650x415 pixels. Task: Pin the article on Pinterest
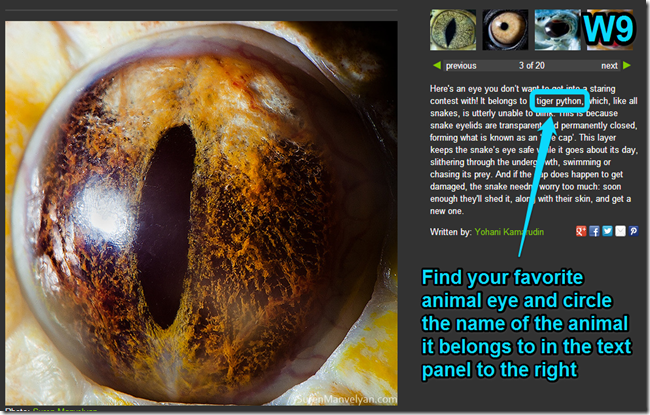[633, 231]
